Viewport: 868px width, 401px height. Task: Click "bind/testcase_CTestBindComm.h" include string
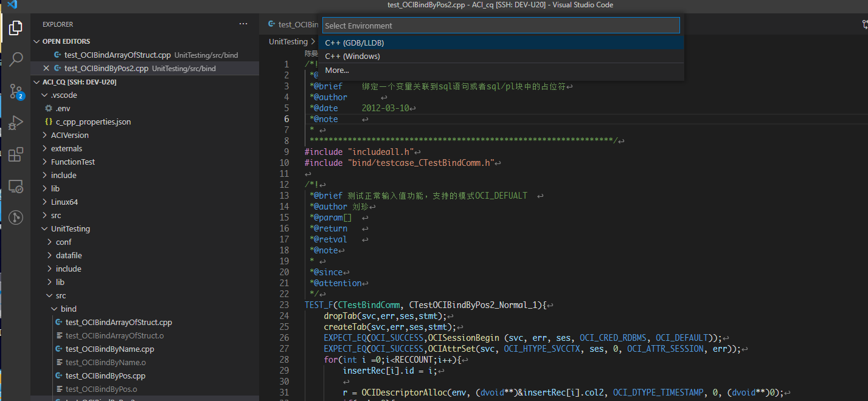click(421, 163)
